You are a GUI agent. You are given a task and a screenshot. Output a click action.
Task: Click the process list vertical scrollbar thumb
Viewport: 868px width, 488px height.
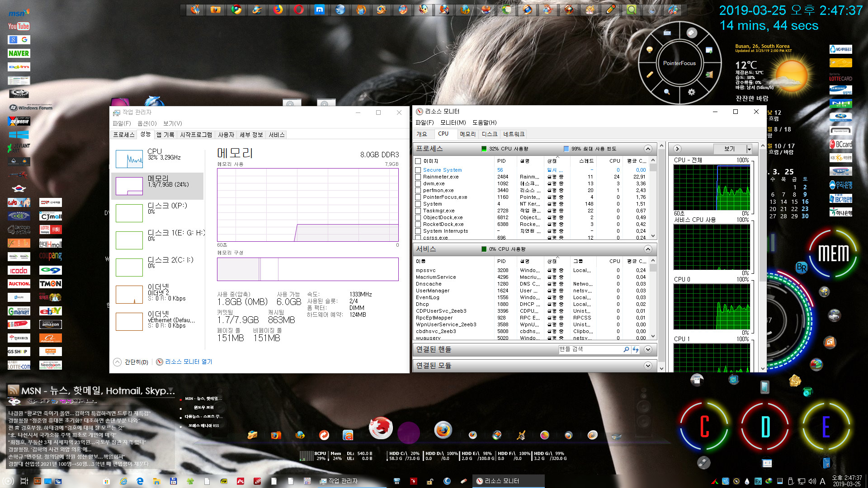pos(653,168)
